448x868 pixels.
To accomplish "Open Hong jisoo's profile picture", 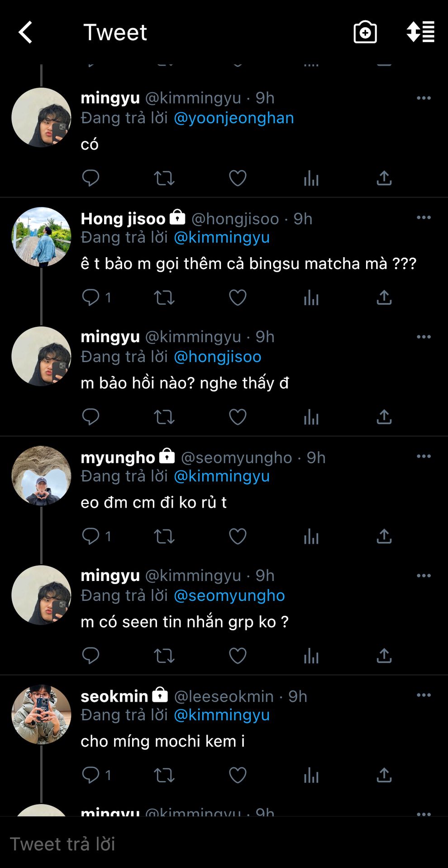I will pos(41,237).
